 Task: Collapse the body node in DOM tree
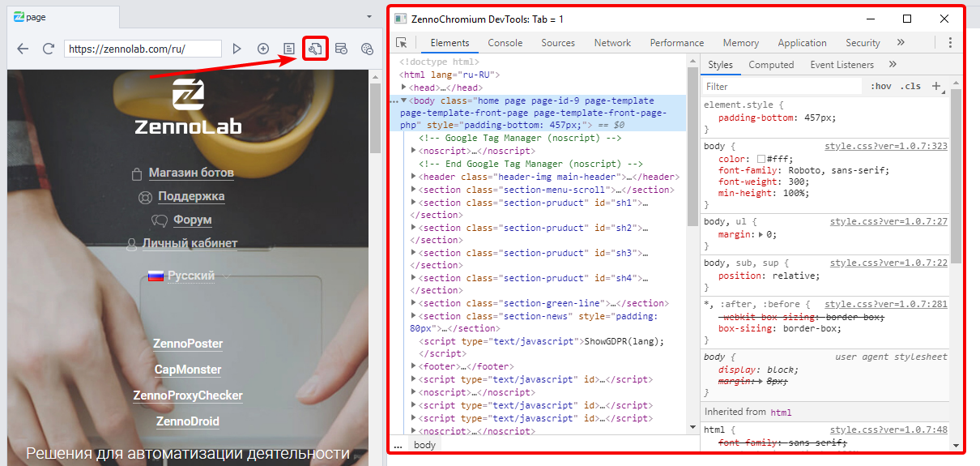[404, 100]
